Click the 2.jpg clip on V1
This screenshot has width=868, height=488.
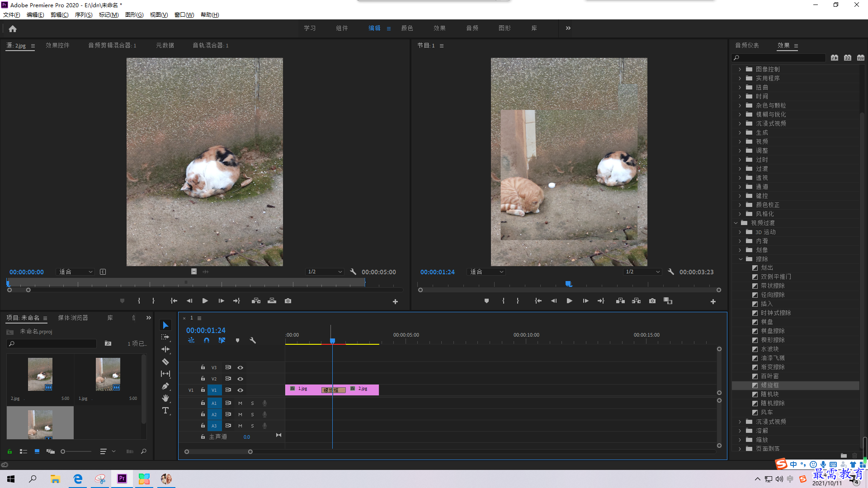point(363,389)
